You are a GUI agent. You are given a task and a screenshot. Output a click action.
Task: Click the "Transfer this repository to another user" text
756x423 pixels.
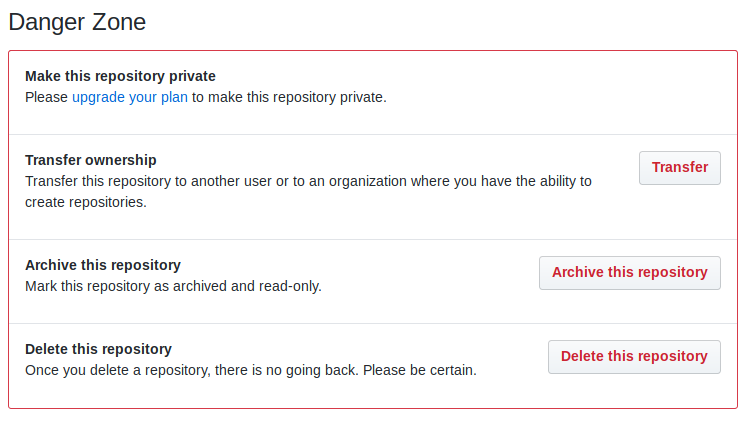click(160, 181)
